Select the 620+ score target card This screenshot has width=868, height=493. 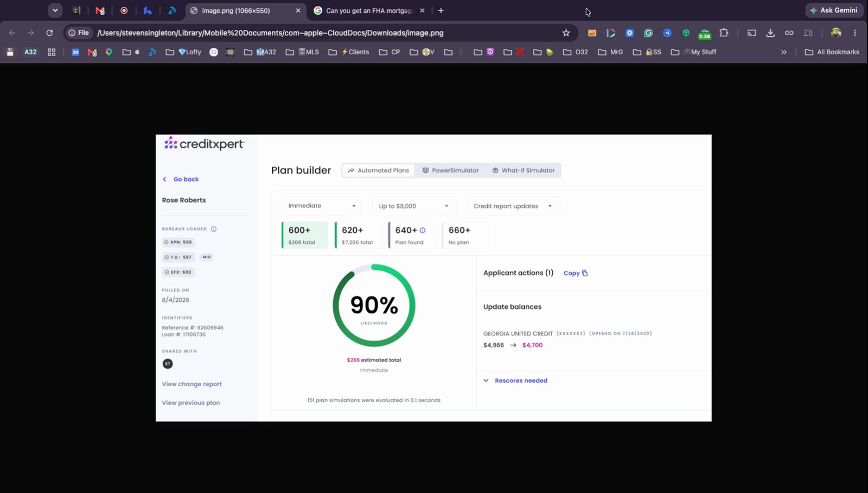pos(358,235)
